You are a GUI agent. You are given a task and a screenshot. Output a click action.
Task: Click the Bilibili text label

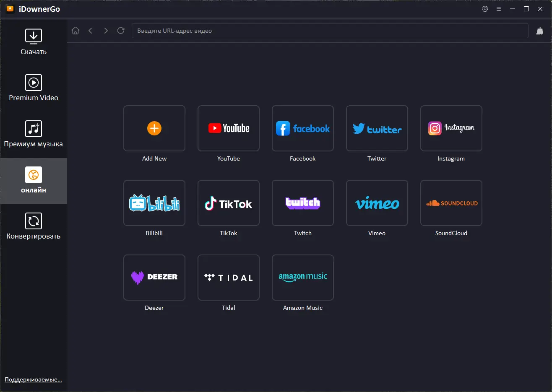[154, 233]
